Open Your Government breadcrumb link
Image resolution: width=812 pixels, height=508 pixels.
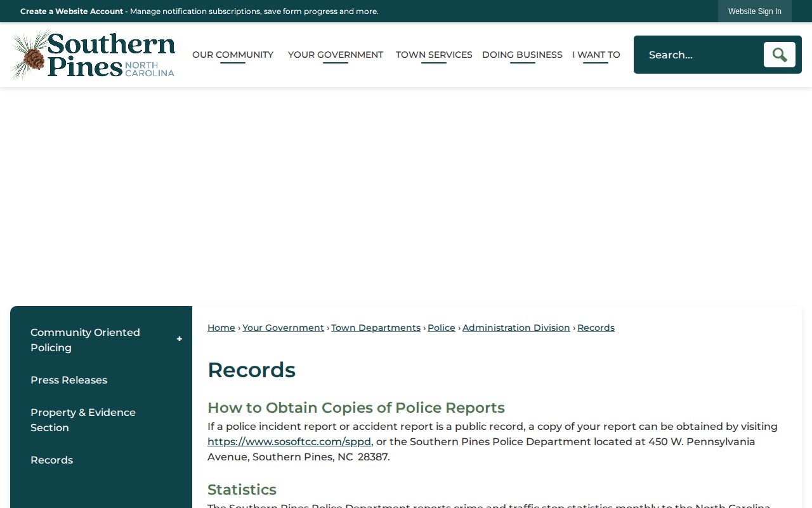pos(283,328)
